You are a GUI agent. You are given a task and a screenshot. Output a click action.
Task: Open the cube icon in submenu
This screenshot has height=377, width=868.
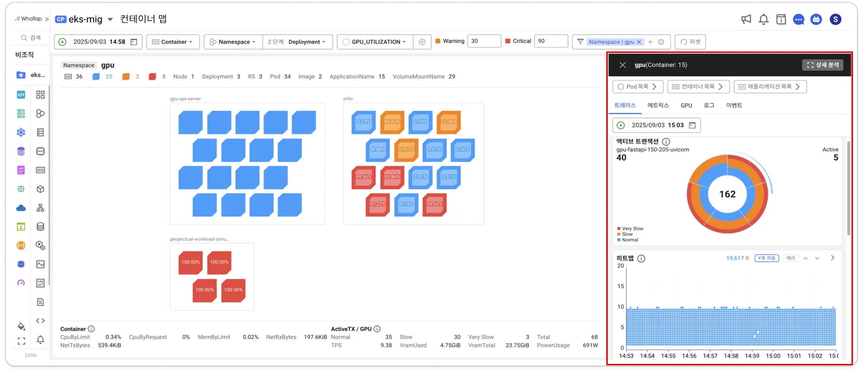point(40,189)
